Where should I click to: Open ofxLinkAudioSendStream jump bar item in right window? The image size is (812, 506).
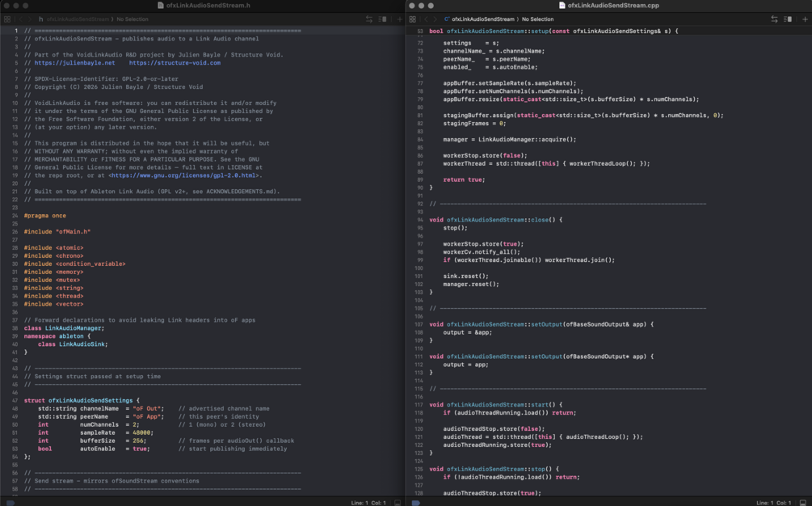point(483,19)
